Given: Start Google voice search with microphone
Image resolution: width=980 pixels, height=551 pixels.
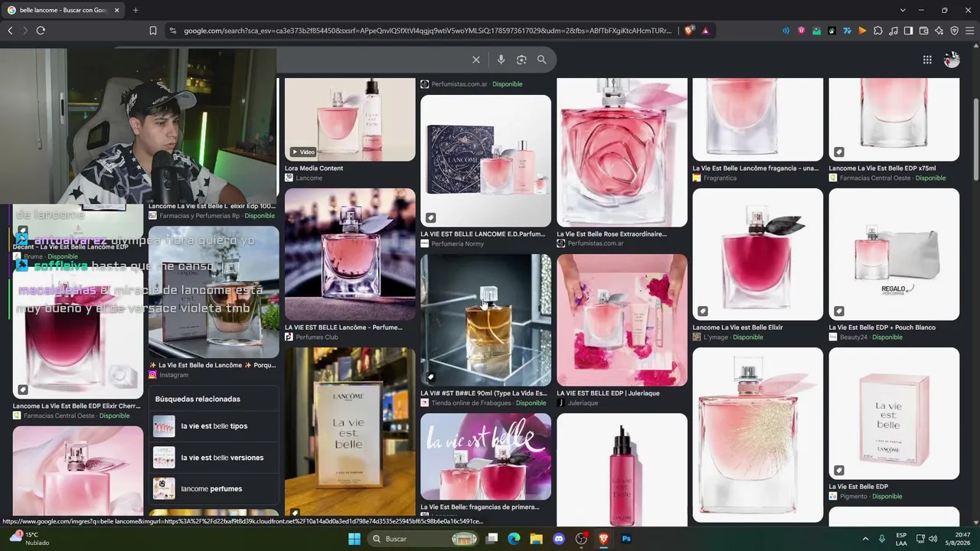Looking at the screenshot, I should coord(501,60).
